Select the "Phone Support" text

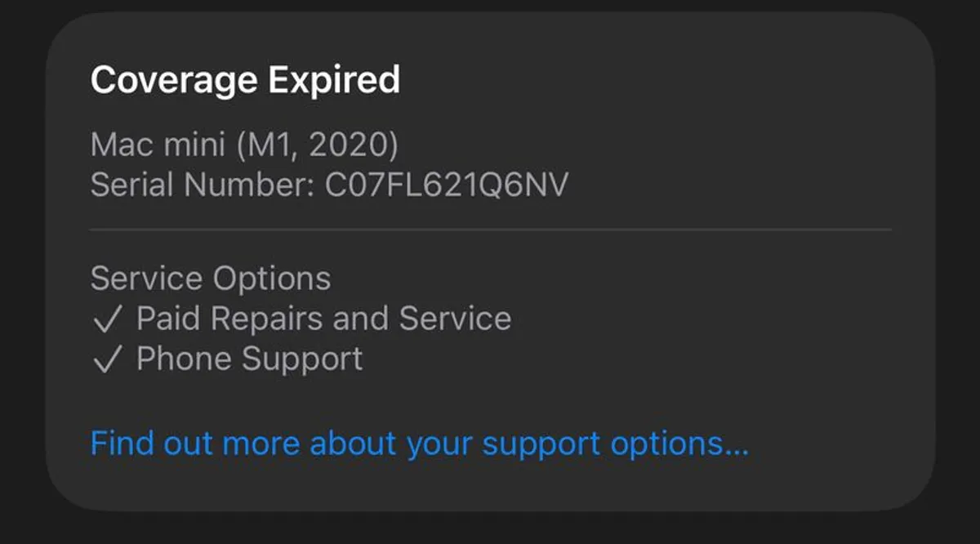[249, 359]
